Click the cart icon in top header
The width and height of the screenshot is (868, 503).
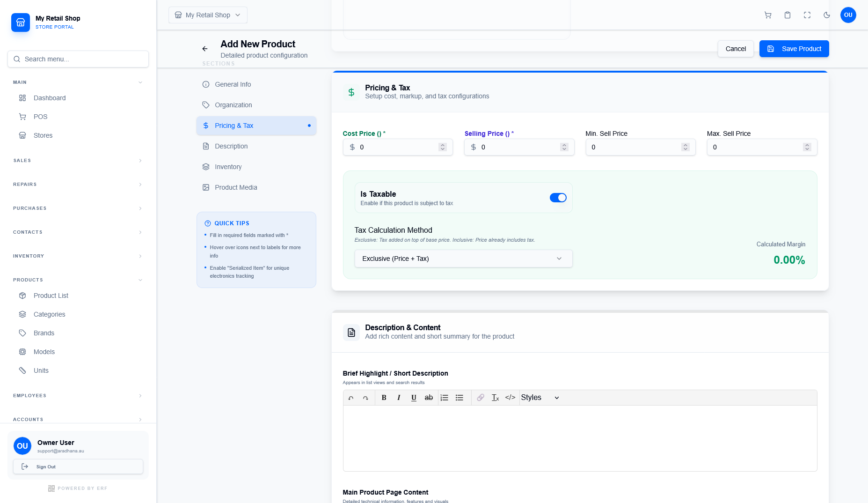(768, 15)
